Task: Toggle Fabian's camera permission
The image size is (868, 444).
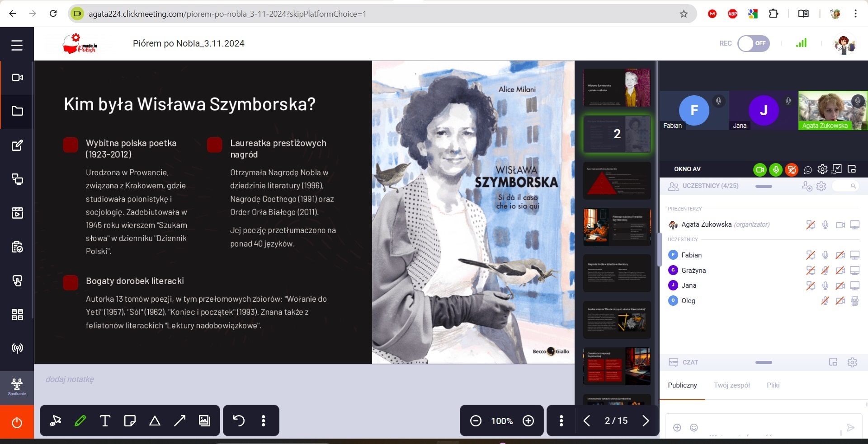Action: (x=840, y=255)
